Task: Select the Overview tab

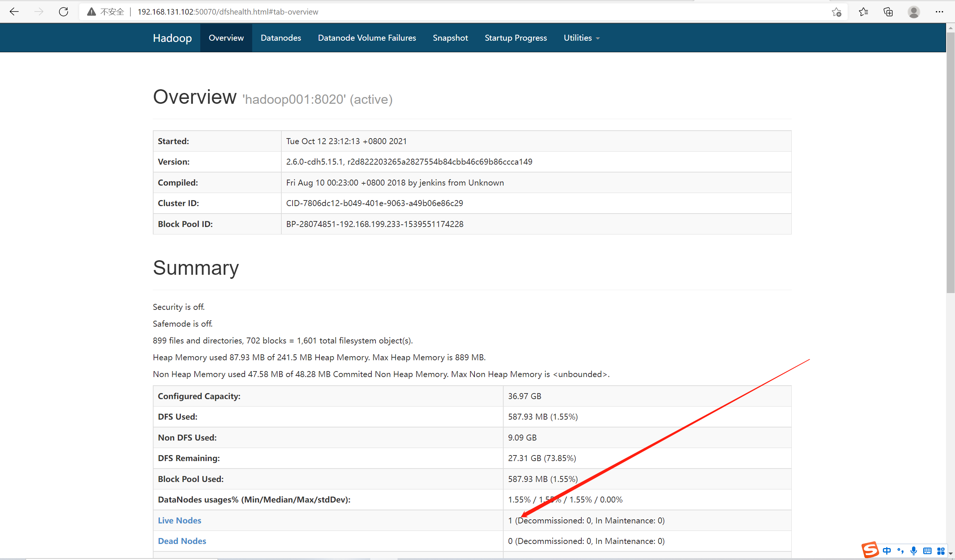Action: [x=226, y=38]
